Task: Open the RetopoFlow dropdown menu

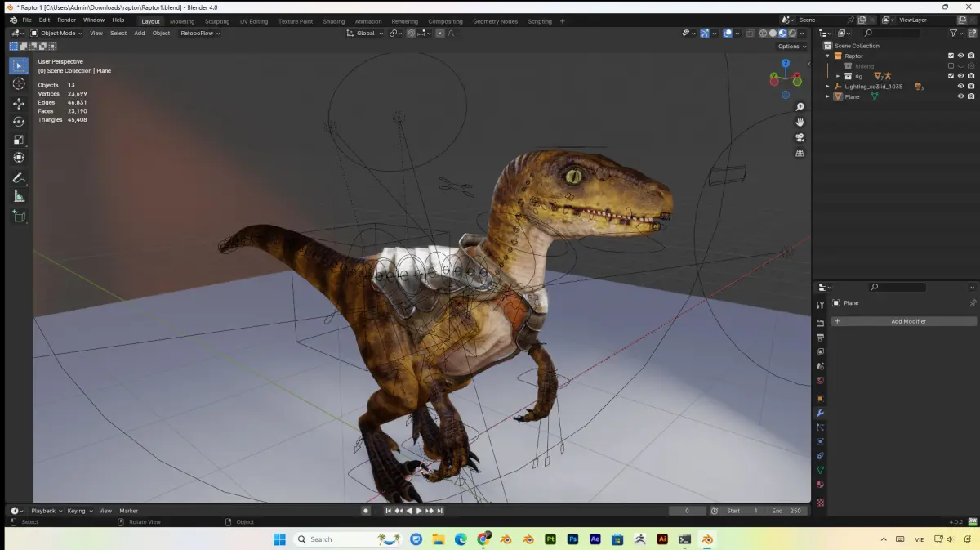Action: click(x=201, y=34)
